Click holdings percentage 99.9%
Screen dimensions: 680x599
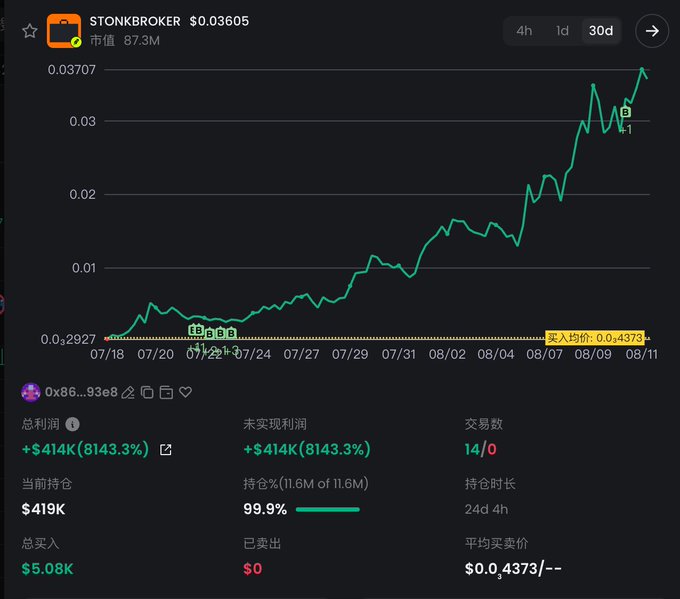[265, 509]
